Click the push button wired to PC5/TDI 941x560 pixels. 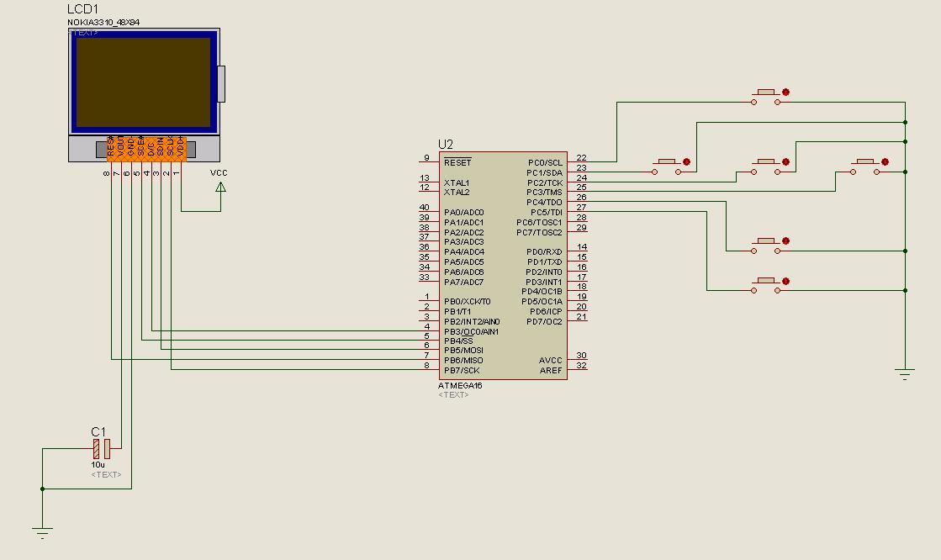pos(766,286)
